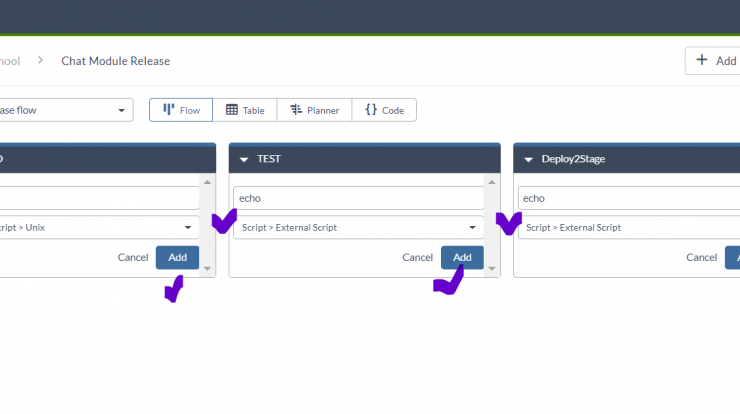Open the Script > Unix type dropdown
This screenshot has width=740, height=414.
coord(99,228)
